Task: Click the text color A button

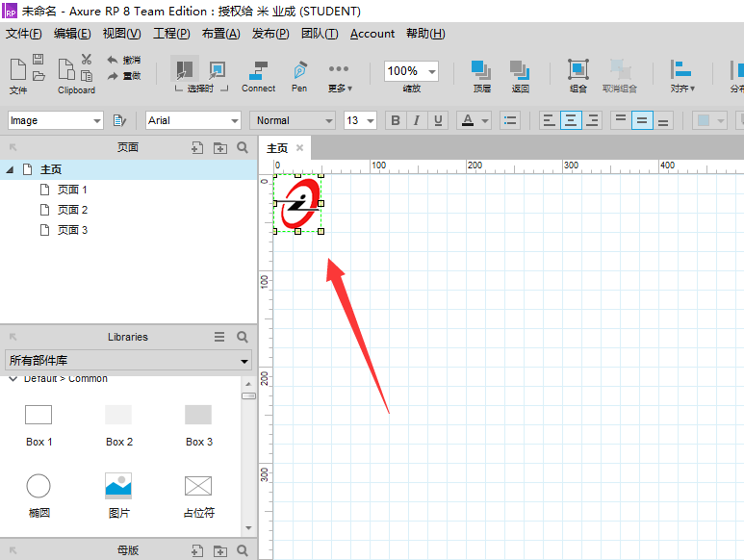Action: 468,120
